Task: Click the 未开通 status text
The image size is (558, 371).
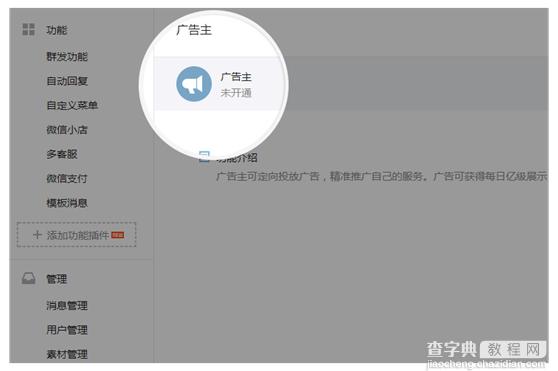Action: pos(236,93)
